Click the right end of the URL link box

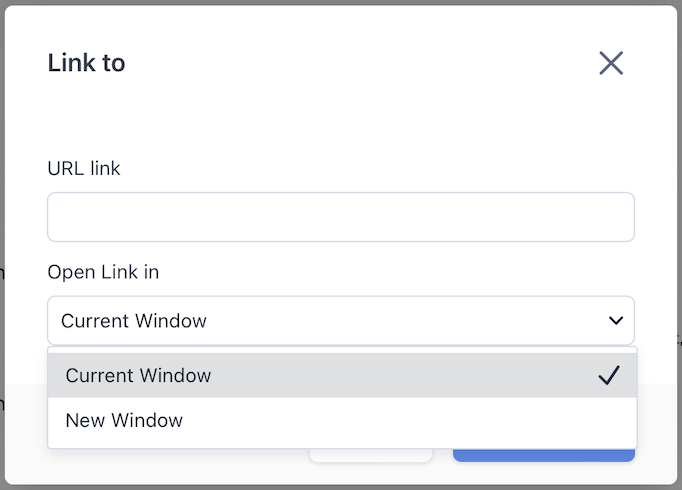coord(610,217)
